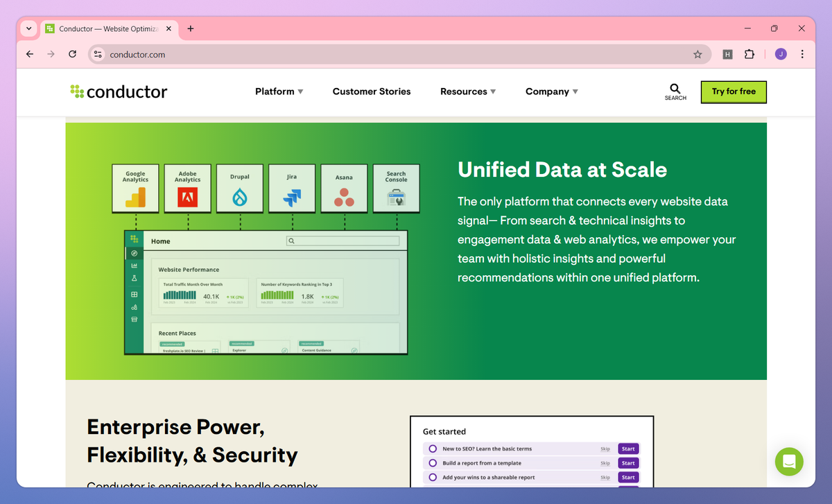
Task: Click the Unified Data at Scale heading
Action: 562,170
